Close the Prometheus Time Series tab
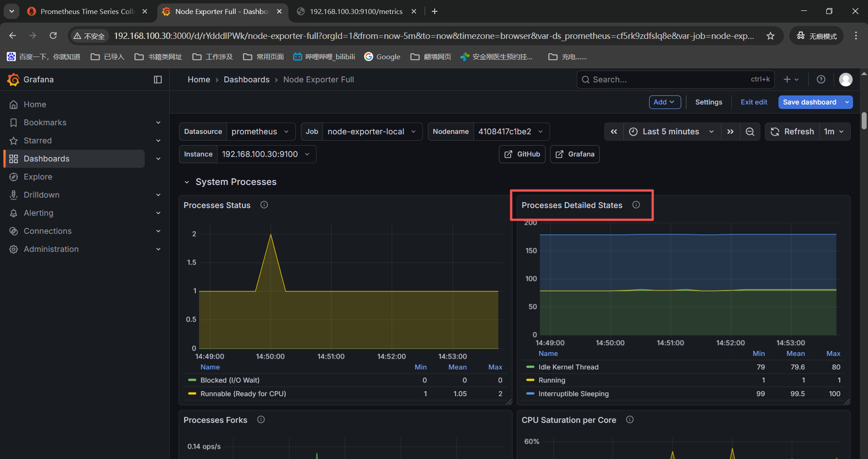Viewport: 868px width, 459px height. point(145,11)
